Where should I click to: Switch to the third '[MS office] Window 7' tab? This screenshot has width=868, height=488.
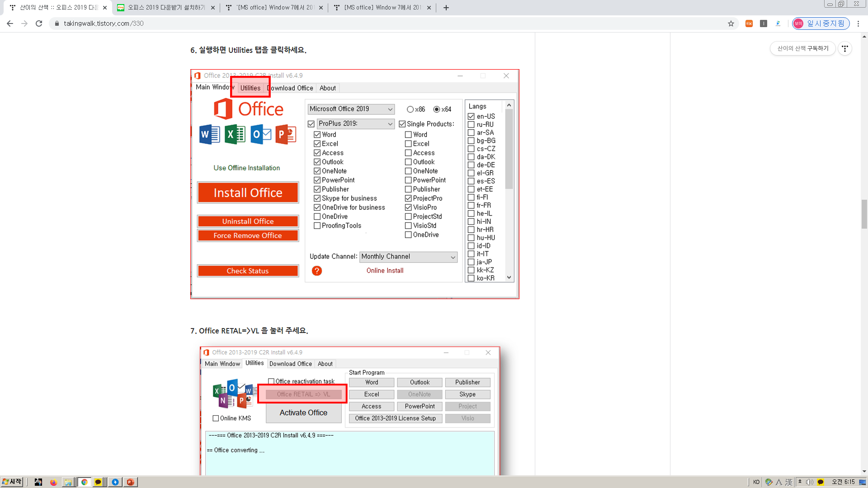click(275, 8)
